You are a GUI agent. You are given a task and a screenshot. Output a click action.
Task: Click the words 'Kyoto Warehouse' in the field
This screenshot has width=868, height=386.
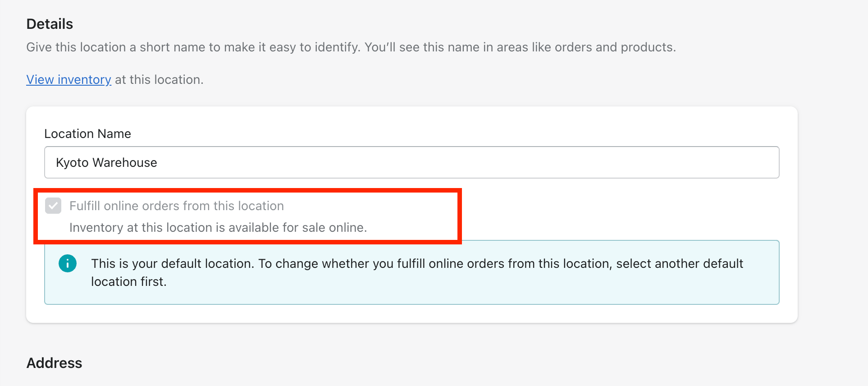click(106, 163)
